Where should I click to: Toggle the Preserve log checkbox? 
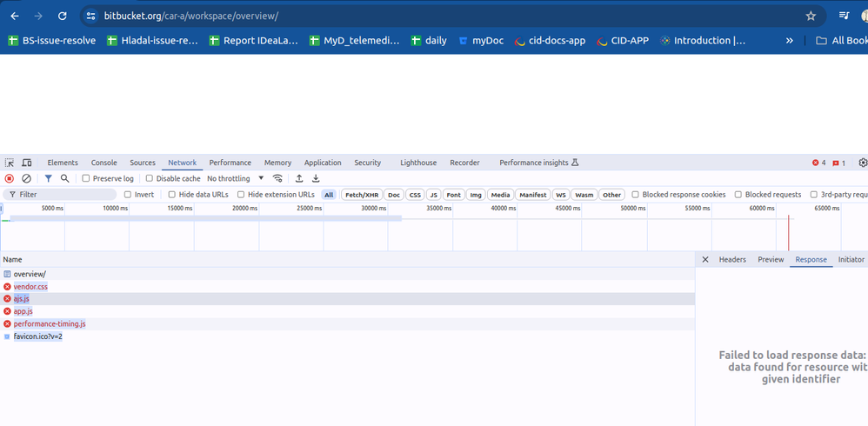(86, 179)
